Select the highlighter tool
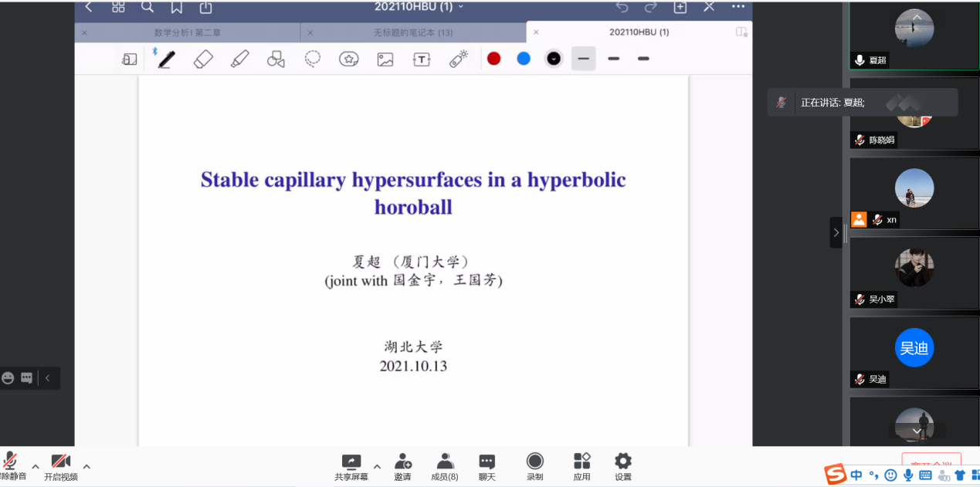The height and width of the screenshot is (487, 980). click(240, 59)
